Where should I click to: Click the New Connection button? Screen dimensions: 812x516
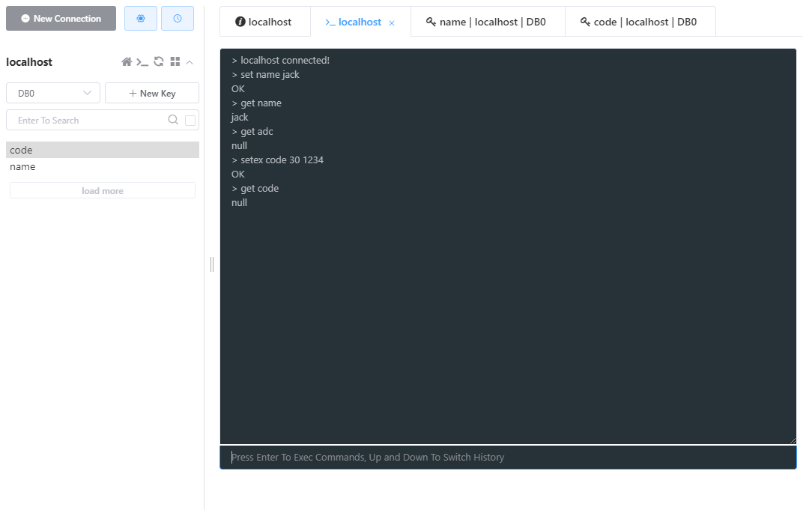(61, 19)
